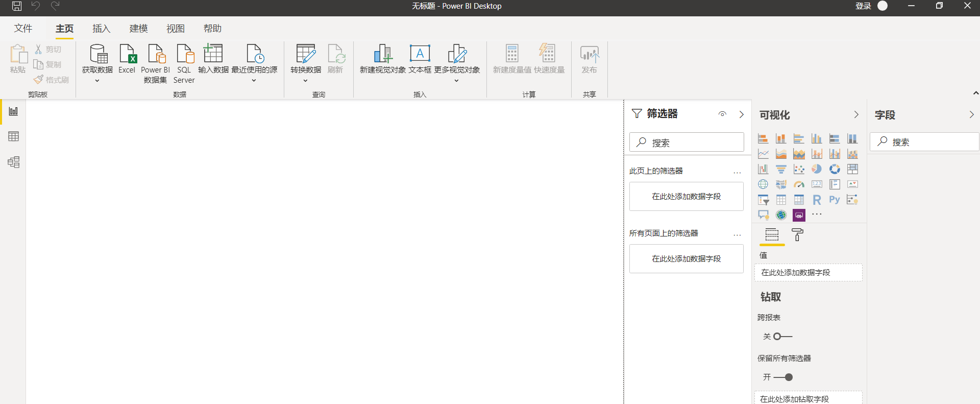The height and width of the screenshot is (404, 980).
Task: Select the KPI visual
Action: point(852,184)
